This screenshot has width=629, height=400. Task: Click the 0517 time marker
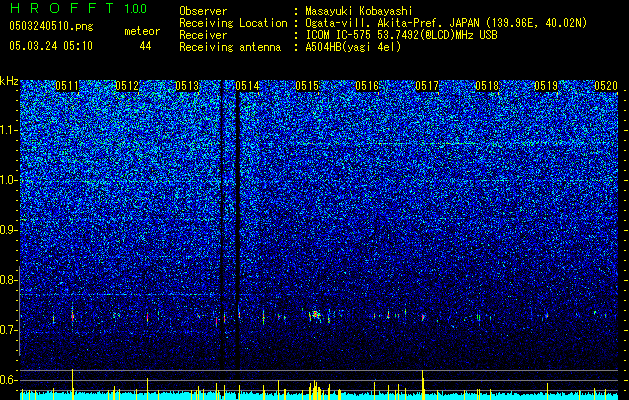427,86
